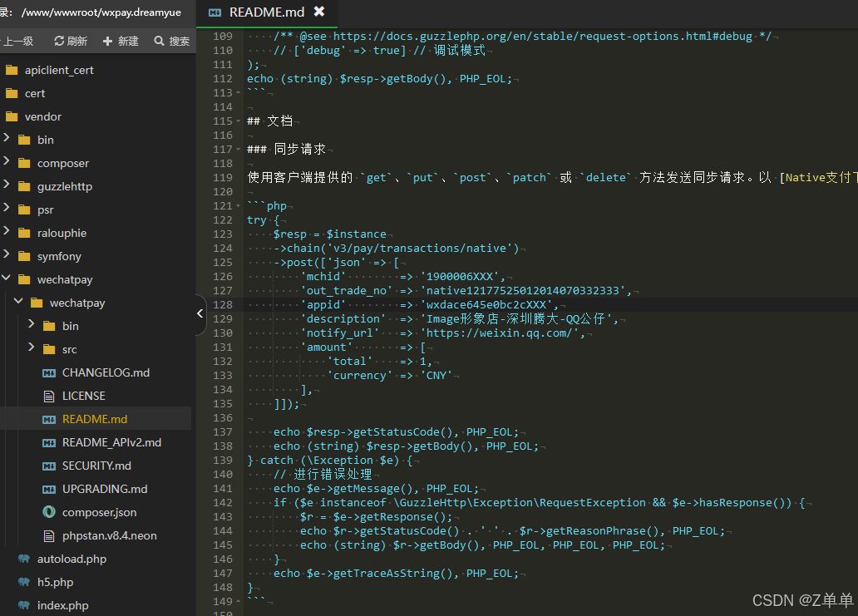
Task: Click line number 128 in gutter
Action: pos(223,305)
